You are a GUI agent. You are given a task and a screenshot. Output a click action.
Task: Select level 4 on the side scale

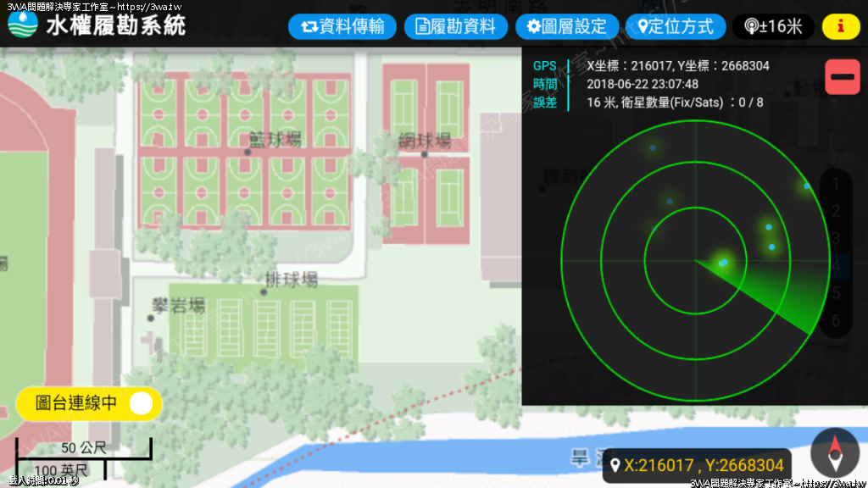pyautogui.click(x=837, y=266)
